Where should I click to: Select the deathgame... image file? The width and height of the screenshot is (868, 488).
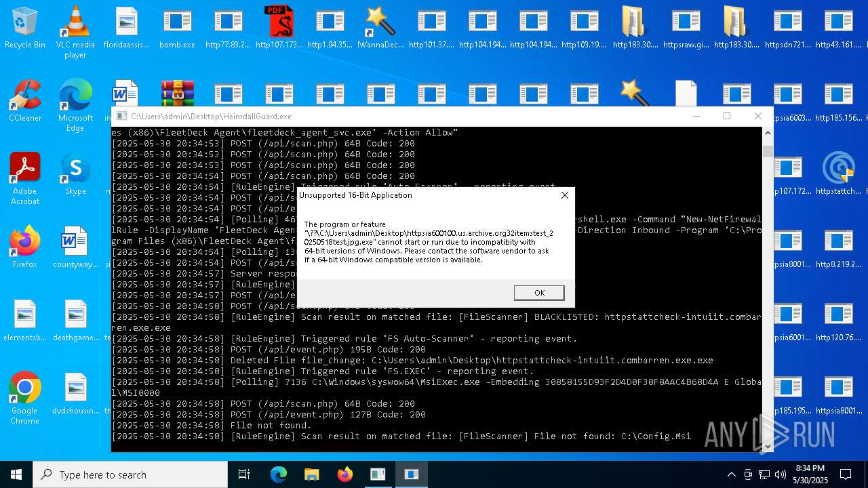click(75, 321)
